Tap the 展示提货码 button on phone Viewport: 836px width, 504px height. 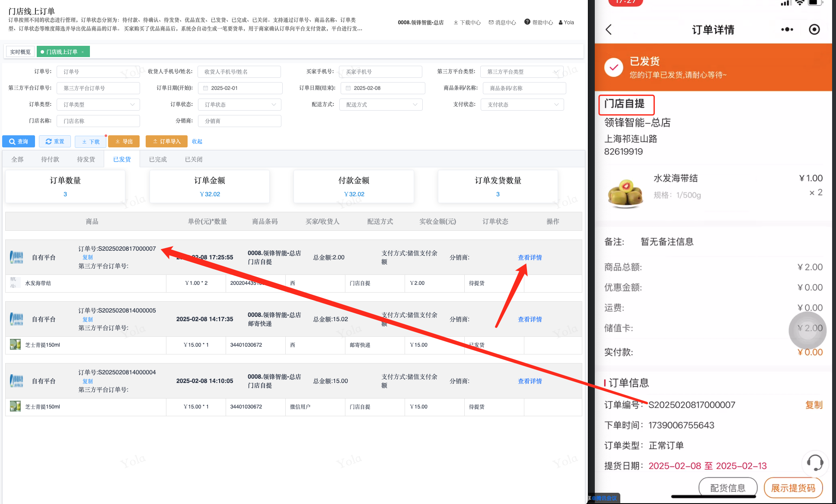[x=793, y=488]
